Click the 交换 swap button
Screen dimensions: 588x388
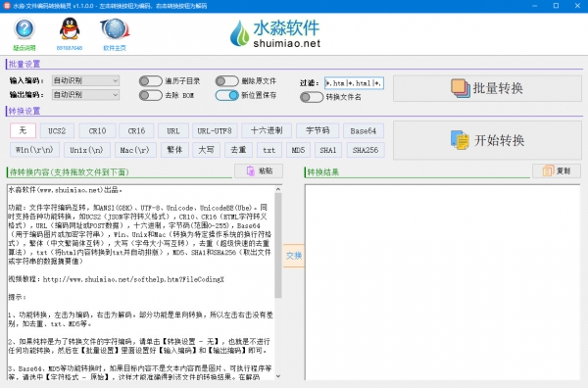click(x=294, y=256)
